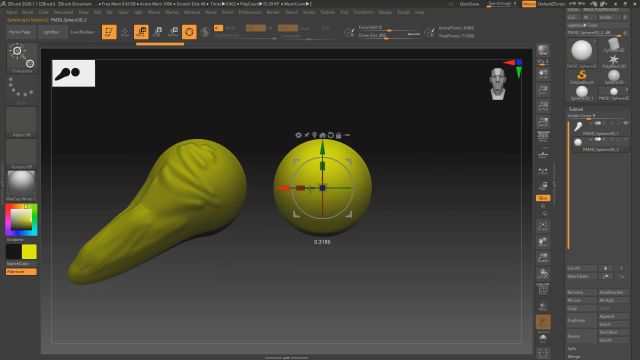Open the Transform menu
This screenshot has height=360, width=640.
(x=363, y=12)
